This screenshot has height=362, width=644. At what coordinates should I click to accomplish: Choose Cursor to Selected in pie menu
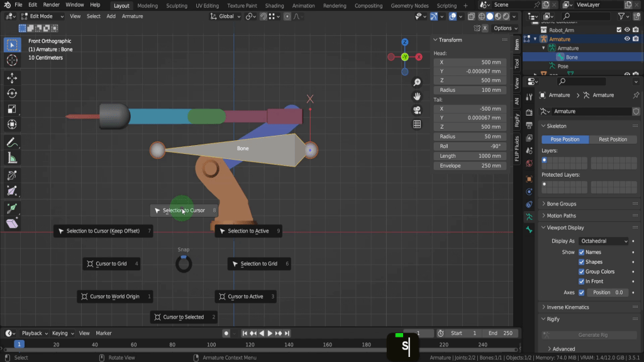point(184,317)
